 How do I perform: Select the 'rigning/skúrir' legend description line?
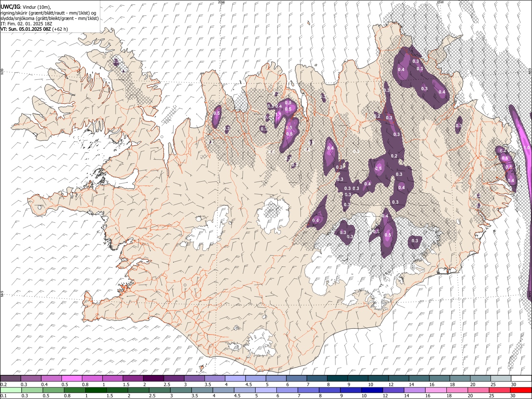[x=48, y=13]
